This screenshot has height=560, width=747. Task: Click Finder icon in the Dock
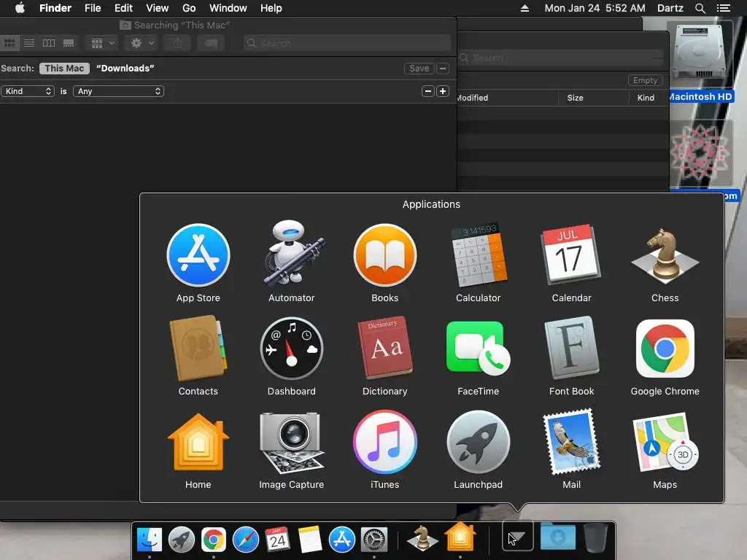point(150,540)
